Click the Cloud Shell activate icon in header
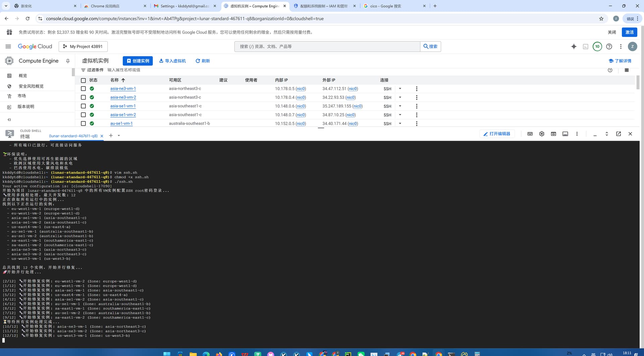 [585, 47]
